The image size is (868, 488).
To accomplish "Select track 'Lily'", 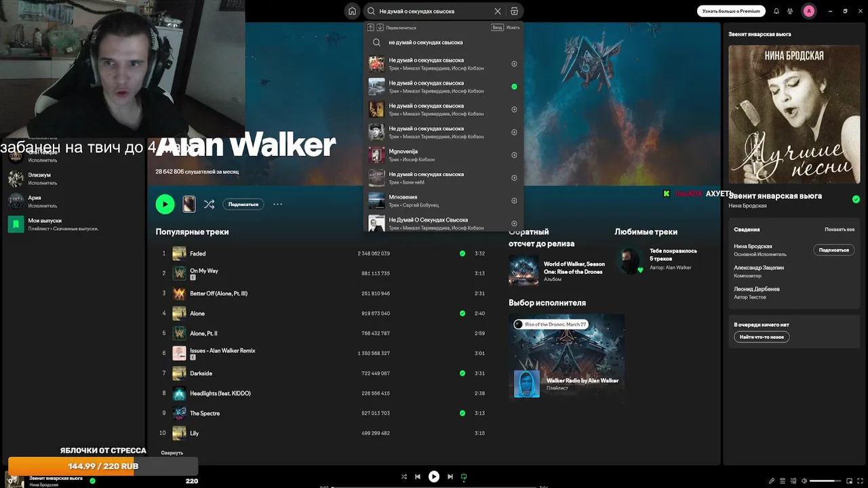I will point(324,433).
